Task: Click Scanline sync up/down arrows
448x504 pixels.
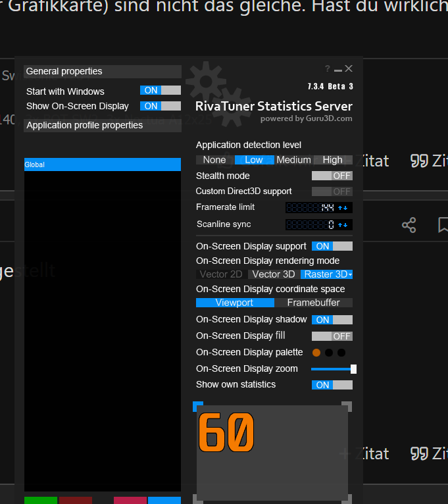Action: [343, 225]
